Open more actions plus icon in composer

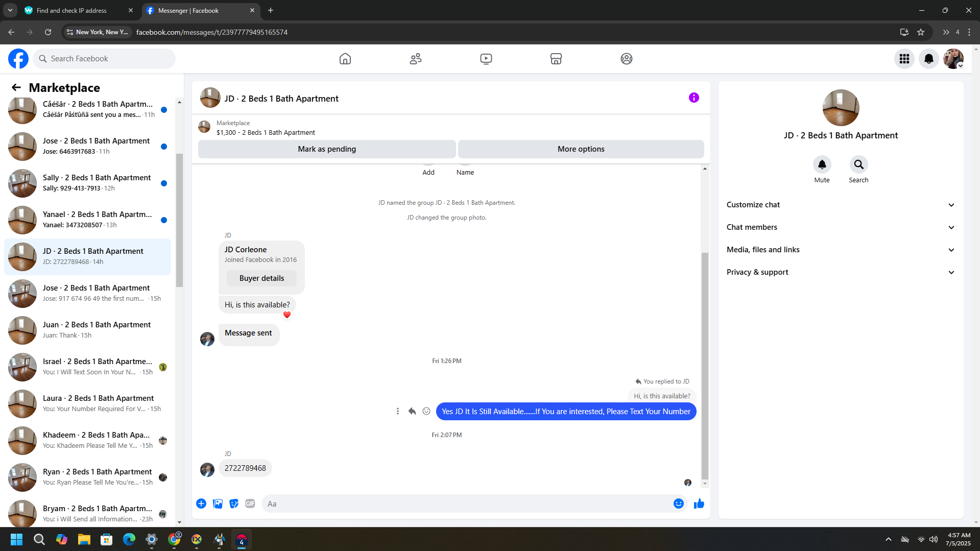tap(201, 504)
